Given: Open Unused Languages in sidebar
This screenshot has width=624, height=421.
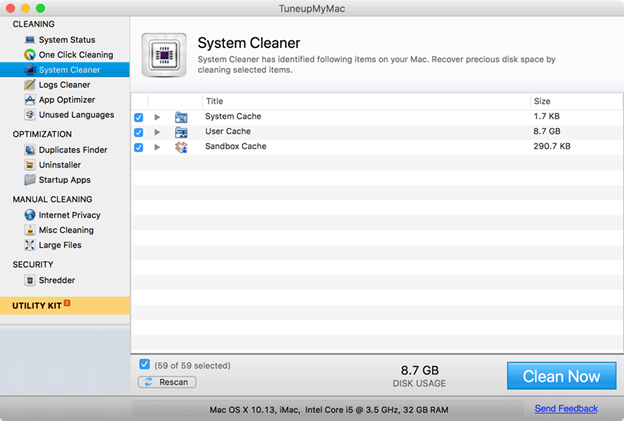Looking at the screenshot, I should [76, 115].
